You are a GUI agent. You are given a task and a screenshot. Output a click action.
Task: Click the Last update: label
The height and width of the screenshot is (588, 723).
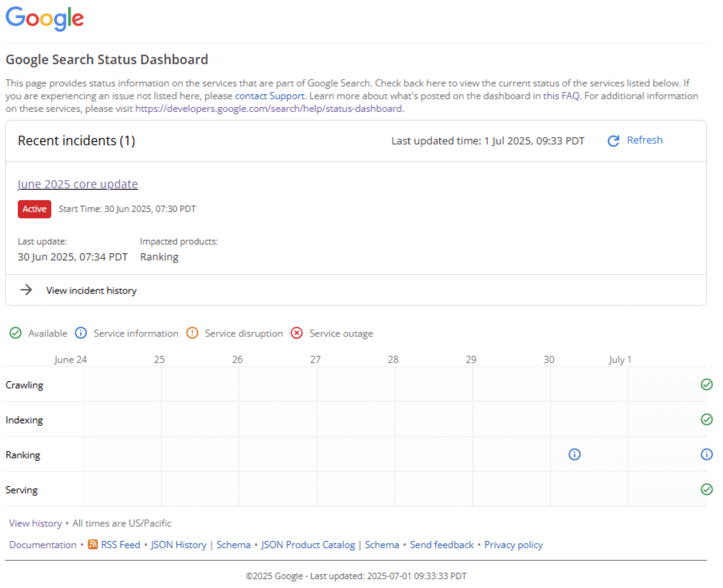click(42, 241)
